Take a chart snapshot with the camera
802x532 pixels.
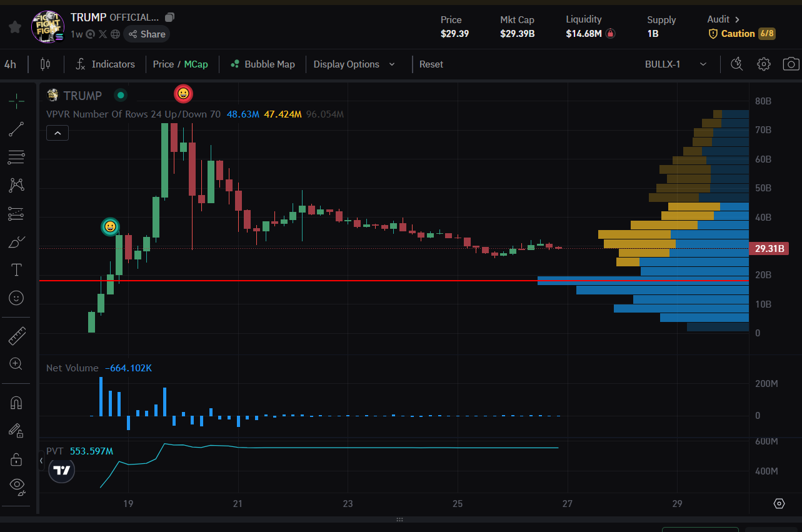pos(791,64)
